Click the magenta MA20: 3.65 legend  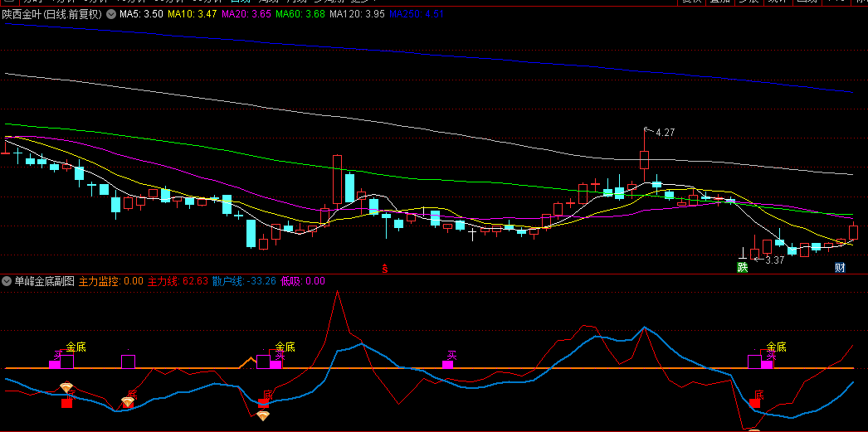pos(246,14)
